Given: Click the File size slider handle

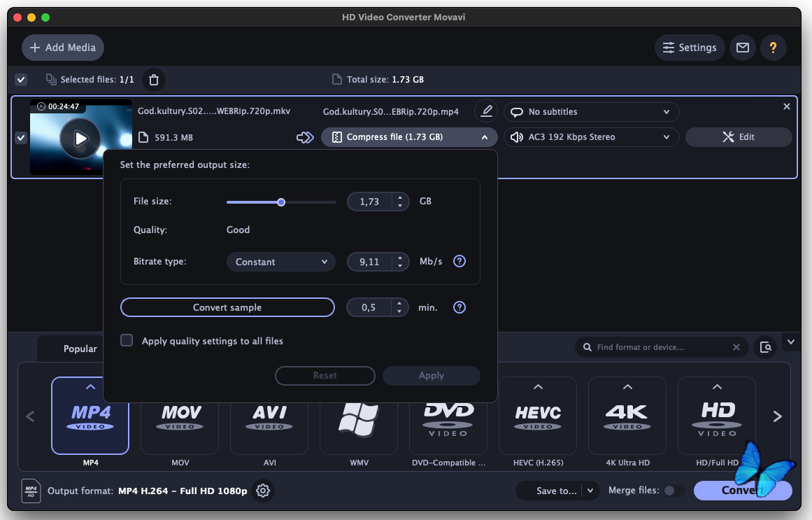Looking at the screenshot, I should click(x=281, y=202).
